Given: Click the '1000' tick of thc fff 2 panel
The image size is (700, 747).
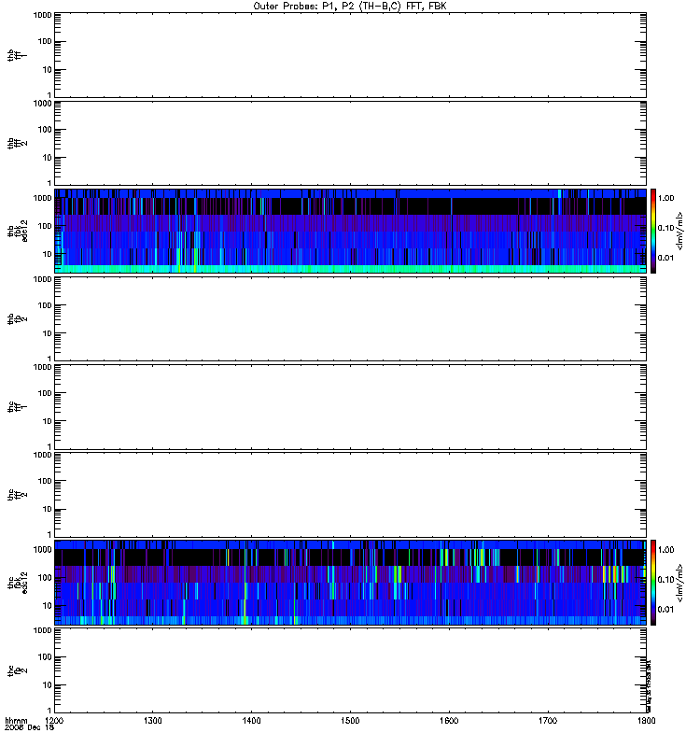Looking at the screenshot, I should pyautogui.click(x=42, y=455).
